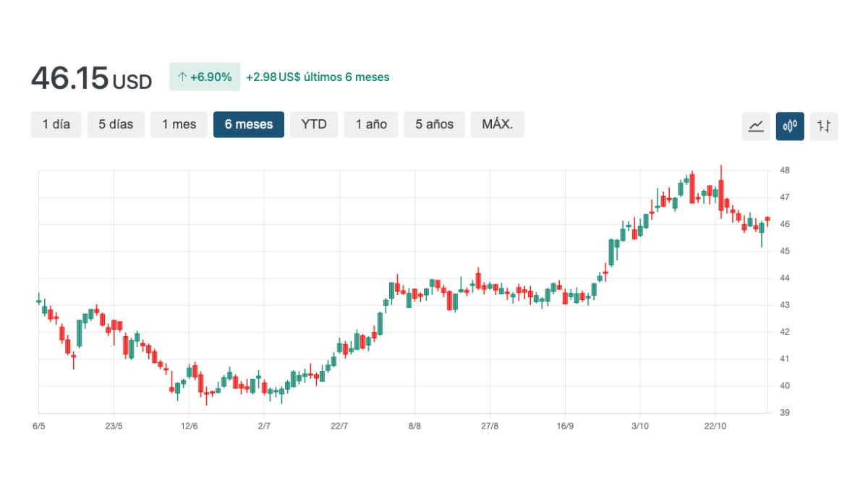Switch to the OHLC bar chart icon
The image size is (868, 488).
[x=824, y=126]
